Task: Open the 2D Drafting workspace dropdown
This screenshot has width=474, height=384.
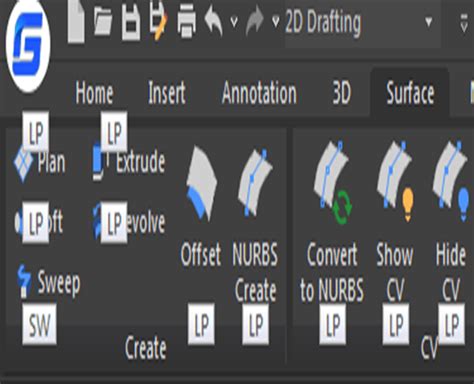Action: [363, 23]
